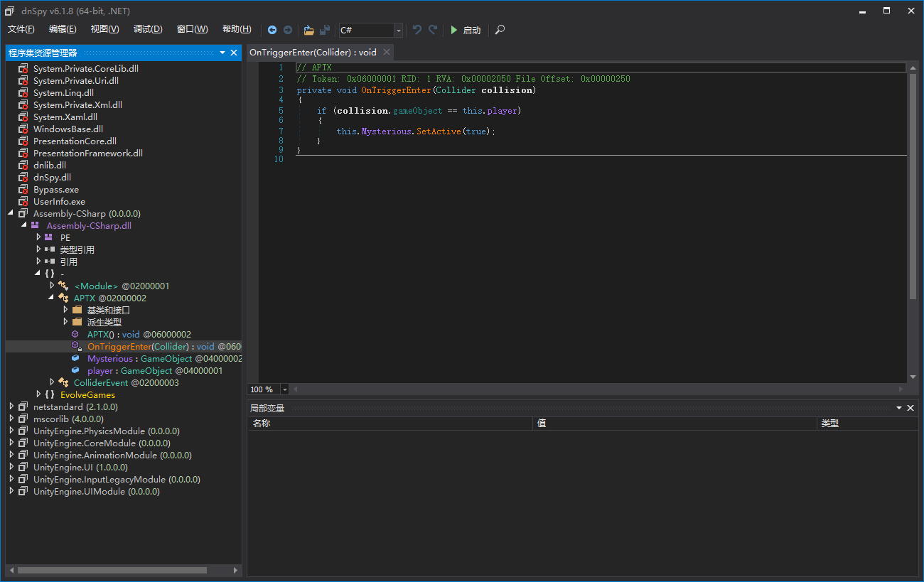The image size is (924, 582).
Task: Select Bypass.exe in the assembly list
Action: (x=56, y=190)
